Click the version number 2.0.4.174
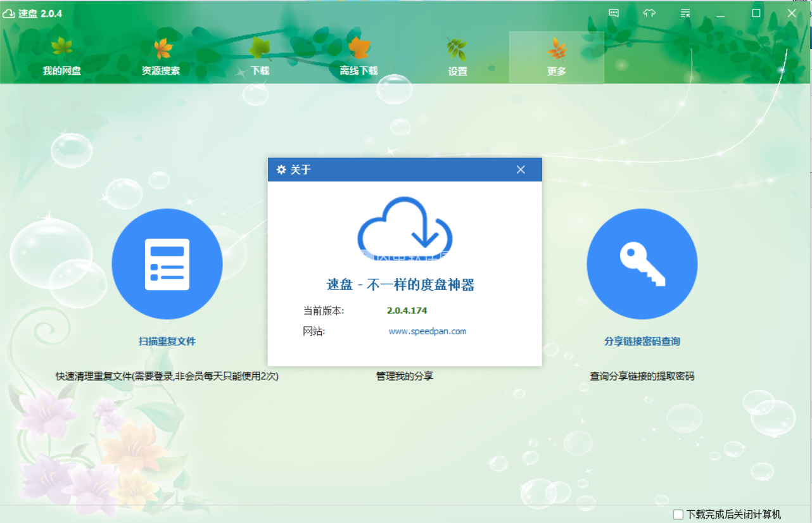Viewport: 812px width, 523px height. coord(407,310)
